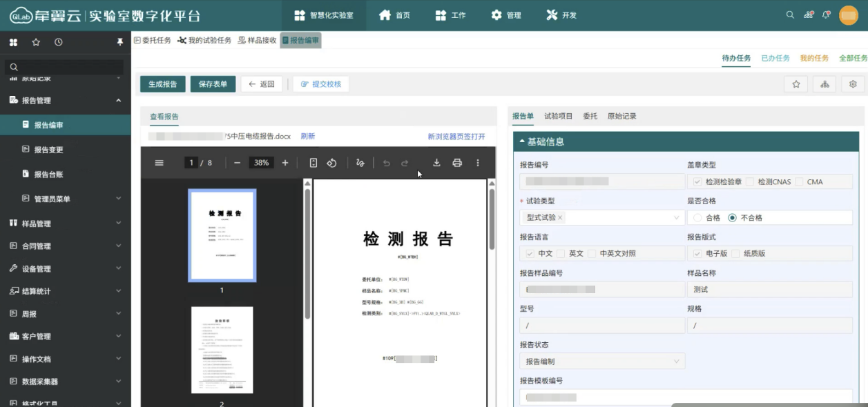Screen dimensions: 868x407
Task: Enable the 纸质版 report format checkbox
Action: (736, 253)
